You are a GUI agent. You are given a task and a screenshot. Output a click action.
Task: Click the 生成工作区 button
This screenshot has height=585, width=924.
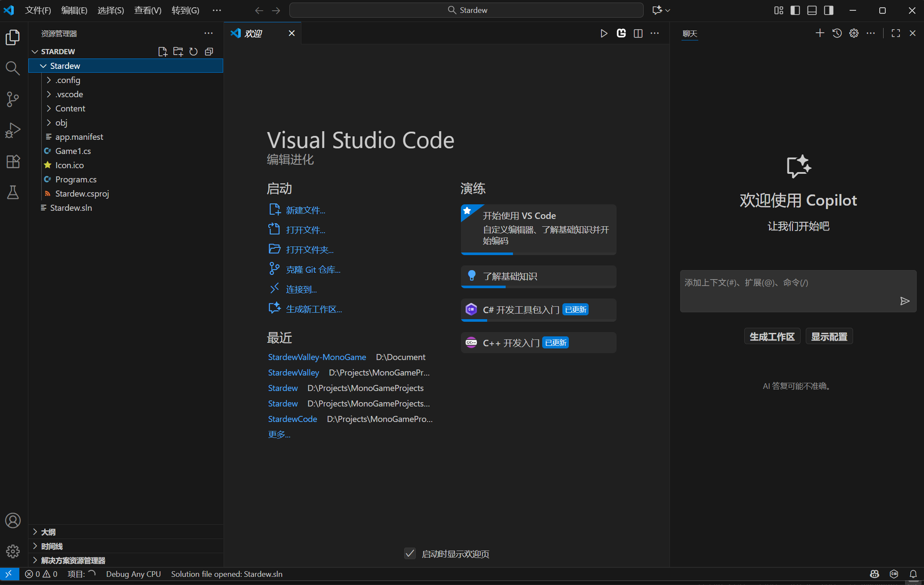pyautogui.click(x=772, y=336)
